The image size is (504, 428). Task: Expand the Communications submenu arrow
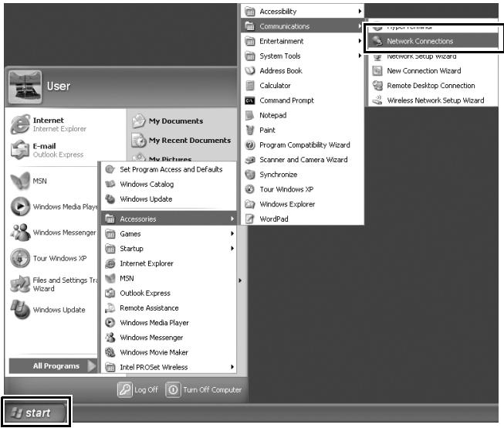360,26
